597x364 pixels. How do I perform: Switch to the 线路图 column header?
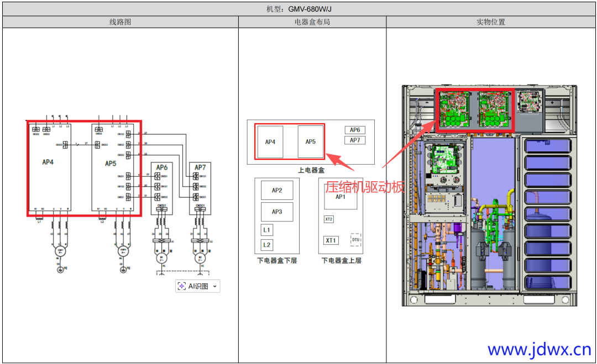coord(120,22)
